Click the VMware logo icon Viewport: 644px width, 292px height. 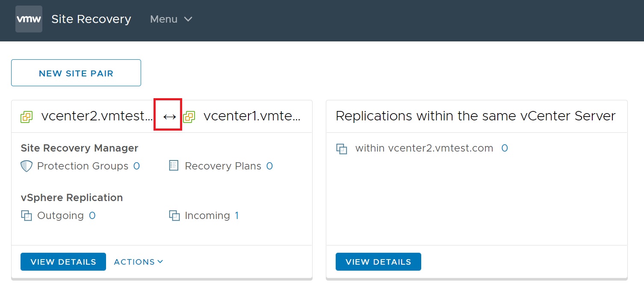point(29,19)
